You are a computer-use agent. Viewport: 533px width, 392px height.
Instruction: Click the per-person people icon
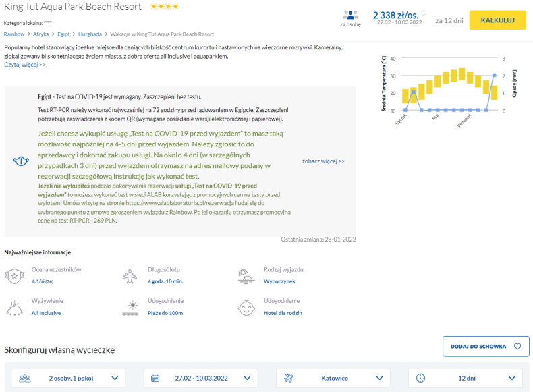[x=350, y=16]
